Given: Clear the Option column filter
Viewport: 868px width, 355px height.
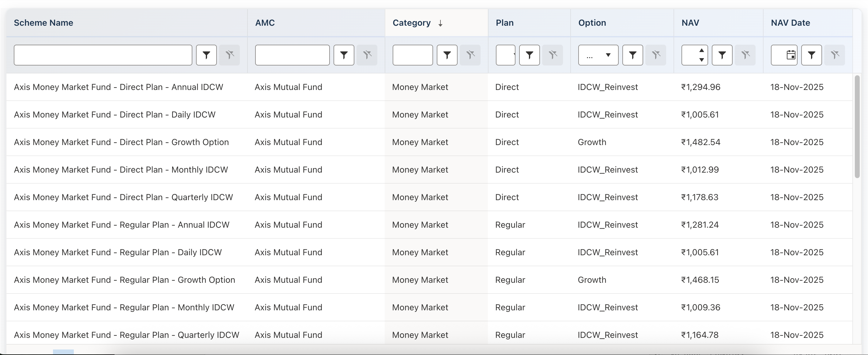Looking at the screenshot, I should click(x=656, y=55).
